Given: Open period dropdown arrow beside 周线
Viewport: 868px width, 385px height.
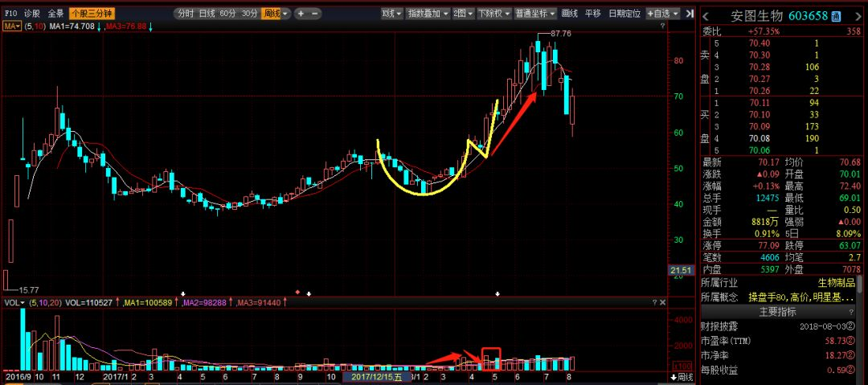Looking at the screenshot, I should pyautogui.click(x=286, y=14).
